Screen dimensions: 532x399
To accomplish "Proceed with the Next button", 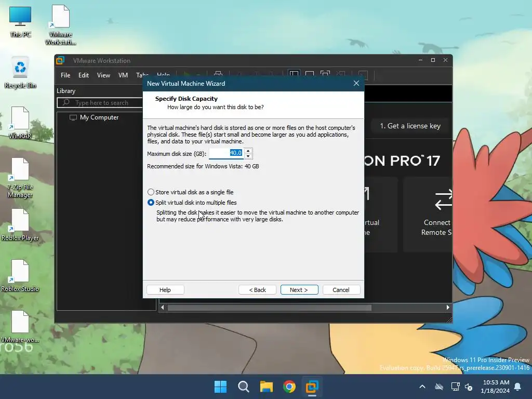I will click(299, 290).
